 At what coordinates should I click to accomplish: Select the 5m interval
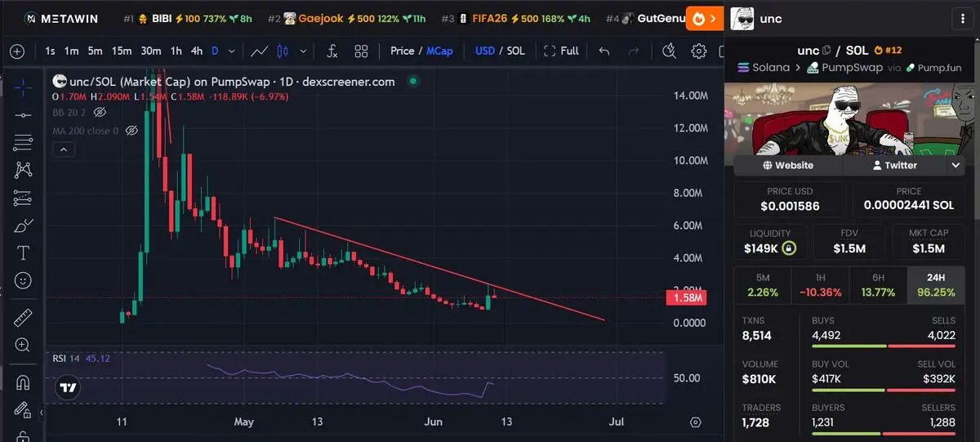96,51
